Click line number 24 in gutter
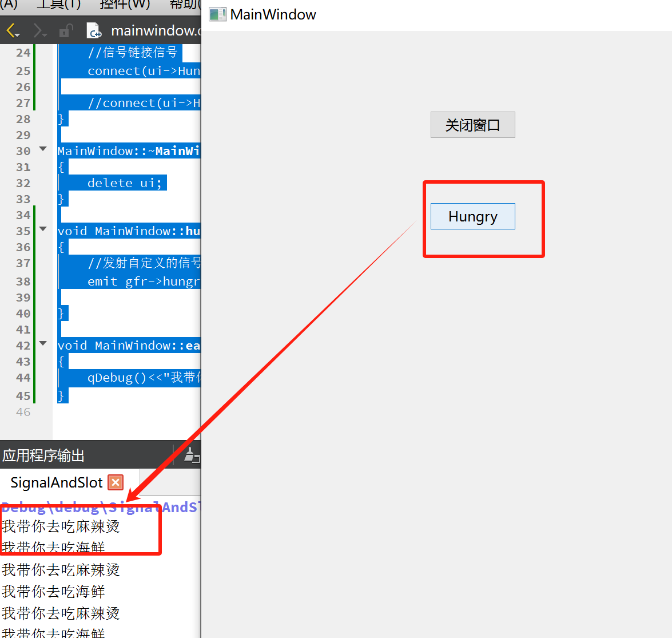Screen dimensions: 672x638 point(23,53)
